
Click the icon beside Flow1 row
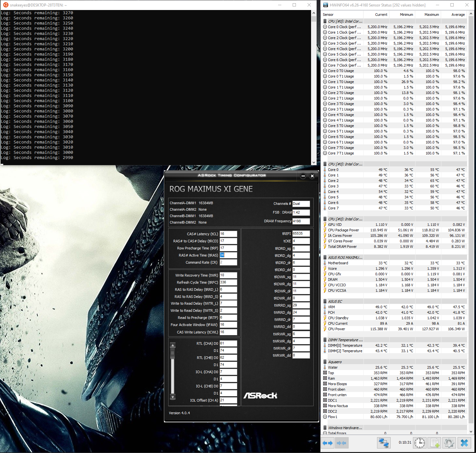click(325, 417)
